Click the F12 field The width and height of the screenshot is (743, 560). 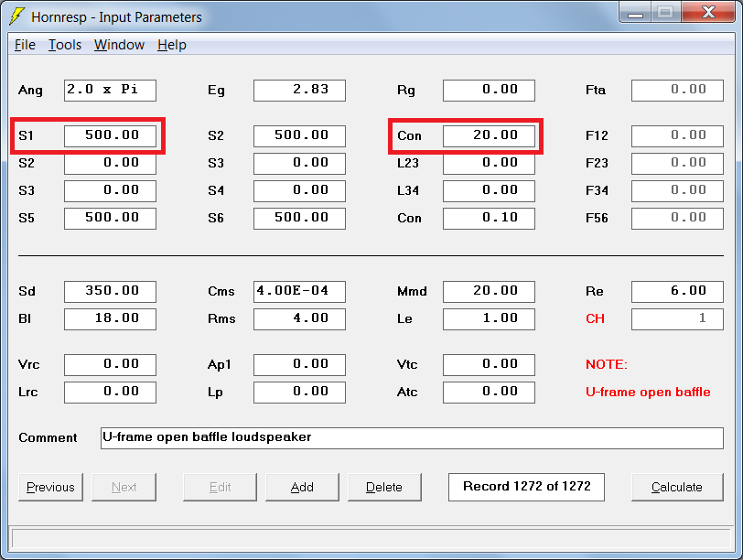[x=678, y=136]
